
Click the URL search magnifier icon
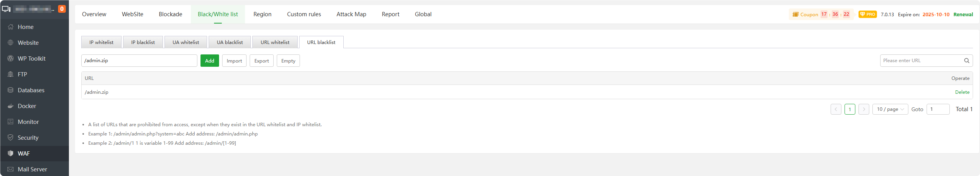pyautogui.click(x=966, y=61)
